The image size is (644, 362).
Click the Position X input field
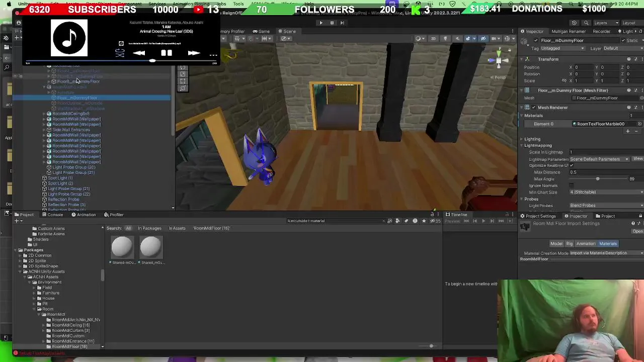click(x=585, y=67)
